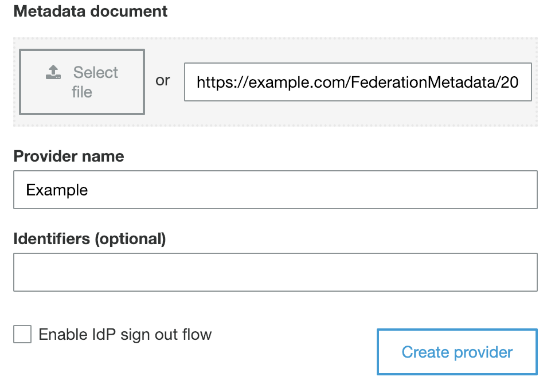This screenshot has height=392, width=551.
Task: Click the 'Enable IdP sign out flow' label text
Action: pos(125,334)
